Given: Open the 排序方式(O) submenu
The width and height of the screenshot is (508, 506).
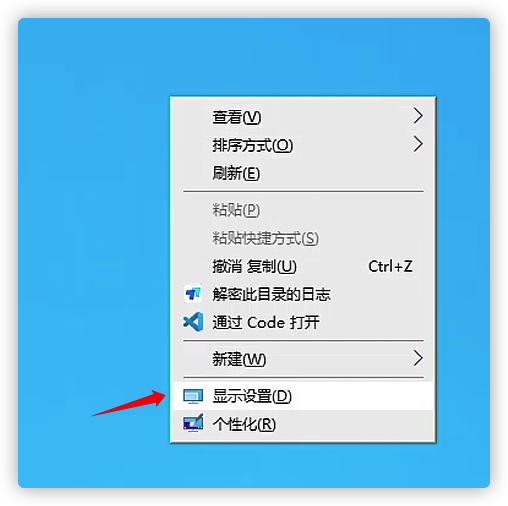Looking at the screenshot, I should tap(303, 145).
